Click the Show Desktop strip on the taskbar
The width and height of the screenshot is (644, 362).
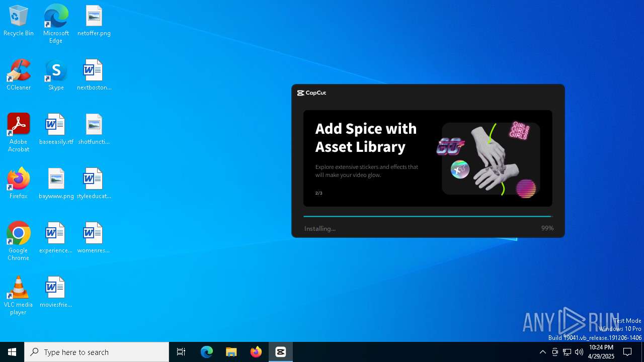[x=642, y=352]
